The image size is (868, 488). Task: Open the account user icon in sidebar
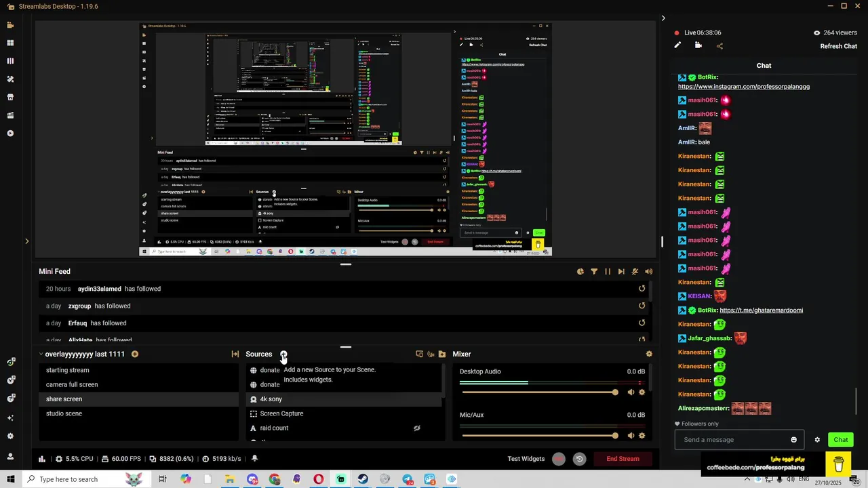(10, 456)
